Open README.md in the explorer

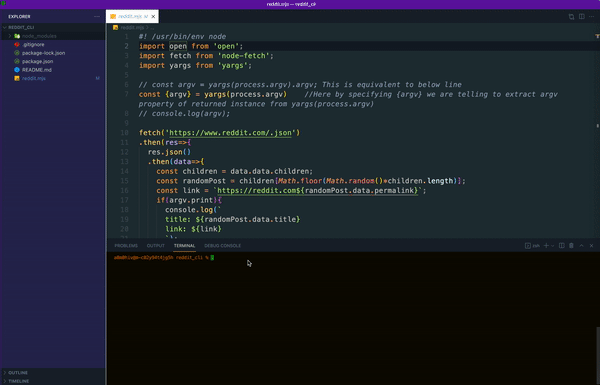point(37,70)
